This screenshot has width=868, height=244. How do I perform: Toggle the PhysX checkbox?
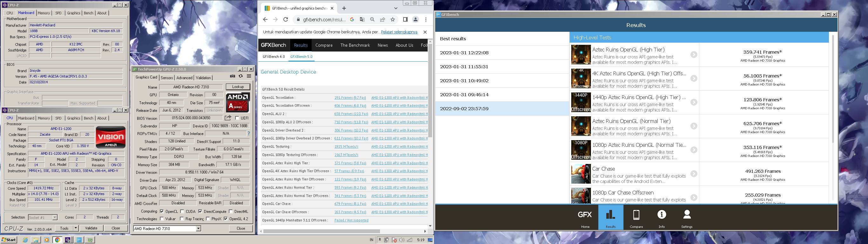pos(208,219)
